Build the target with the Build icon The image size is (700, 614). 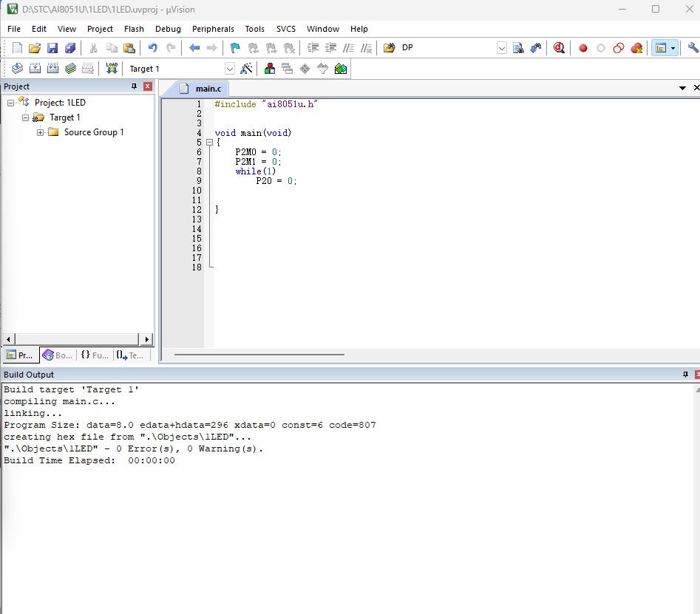tap(35, 68)
